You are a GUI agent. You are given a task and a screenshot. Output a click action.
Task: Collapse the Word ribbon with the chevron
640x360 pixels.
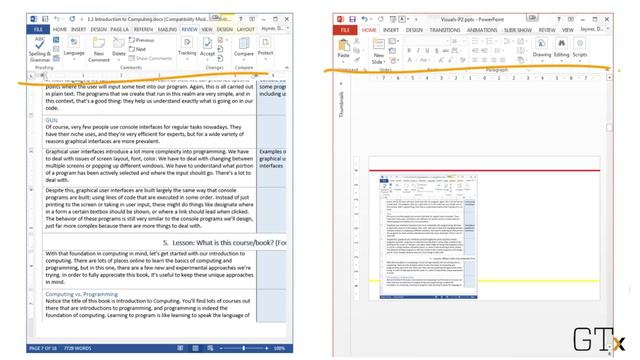point(287,67)
